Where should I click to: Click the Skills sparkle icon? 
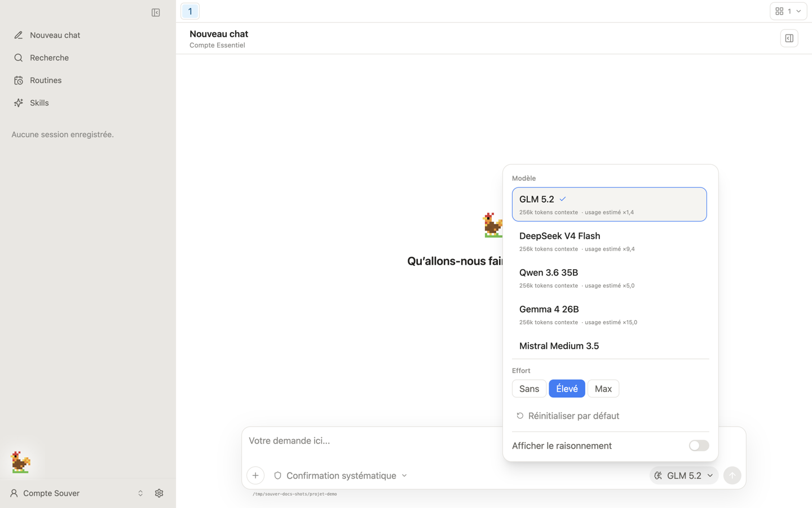pyautogui.click(x=19, y=103)
